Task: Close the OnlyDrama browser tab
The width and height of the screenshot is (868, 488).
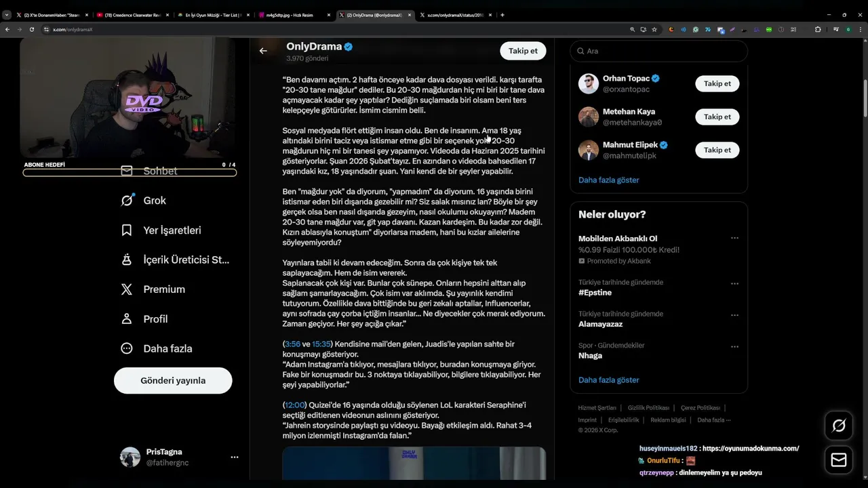Action: [x=410, y=14]
